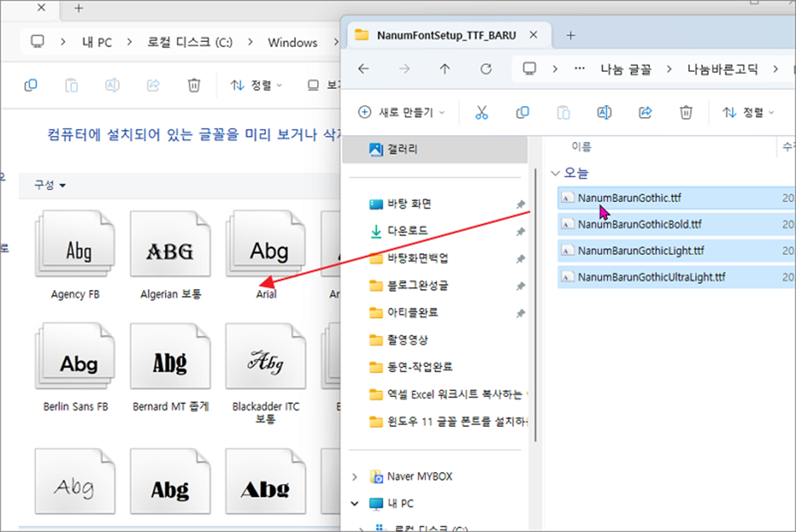This screenshot has height=532, width=796.
Task: Click PC monitor icon in Fonts window address bar
Action: point(38,42)
